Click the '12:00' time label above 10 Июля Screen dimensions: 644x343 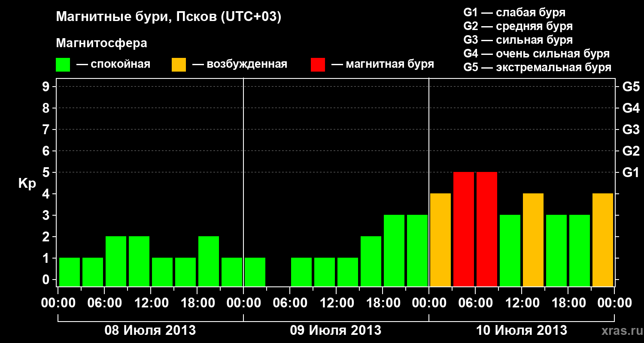coord(522,303)
